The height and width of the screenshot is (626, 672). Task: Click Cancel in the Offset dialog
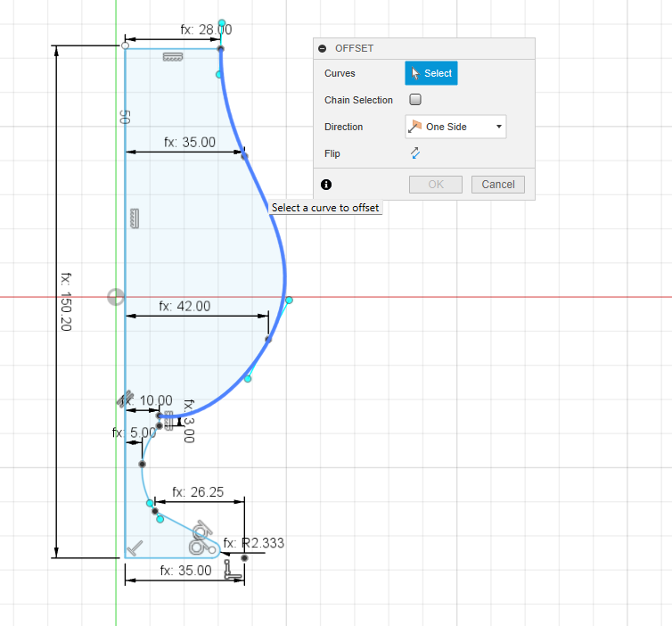point(497,185)
